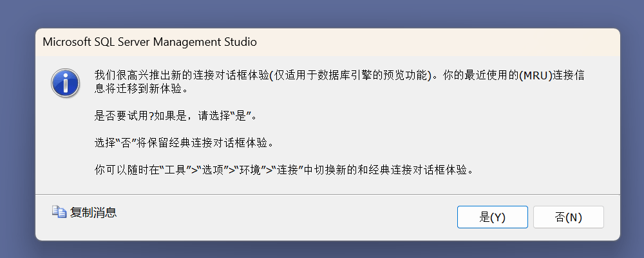Choose 否(N) to keep classic dialog
644x258 pixels.
pos(569,217)
